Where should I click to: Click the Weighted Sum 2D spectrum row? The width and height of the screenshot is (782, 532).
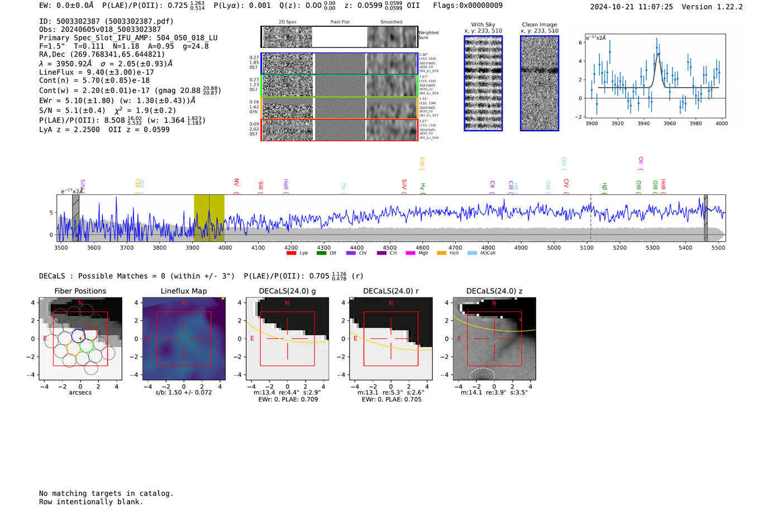pos(339,37)
